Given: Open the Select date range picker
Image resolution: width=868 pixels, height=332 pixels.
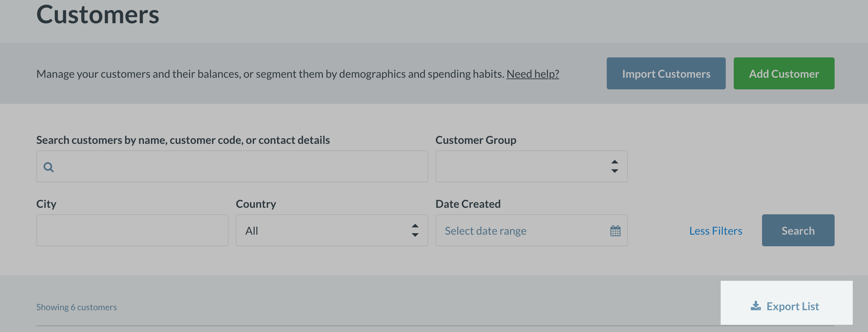Looking at the screenshot, I should click(x=523, y=231).
